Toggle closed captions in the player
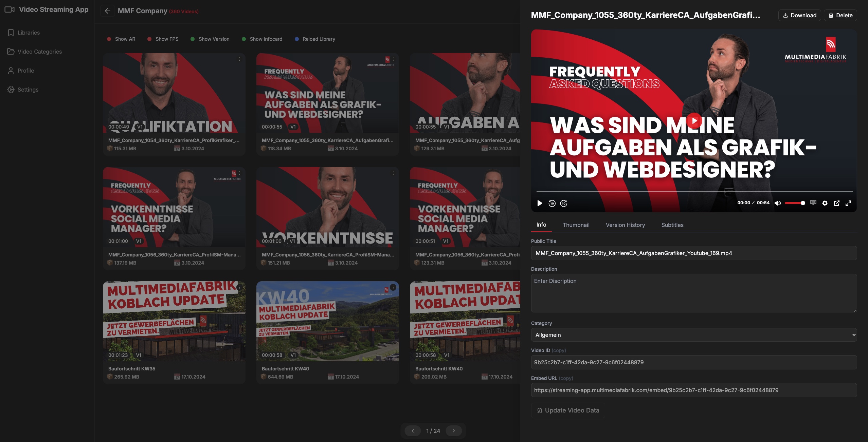Viewport: 868px width, 442px height. pyautogui.click(x=813, y=203)
